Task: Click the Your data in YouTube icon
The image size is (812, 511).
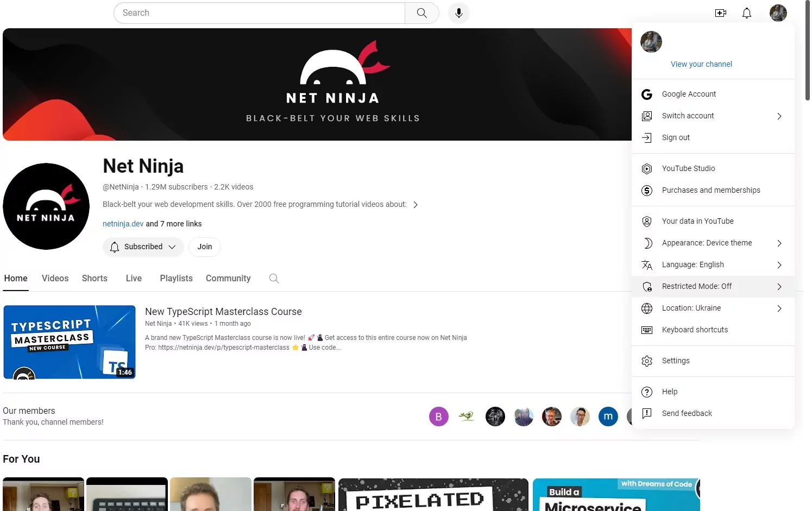Action: [647, 222]
